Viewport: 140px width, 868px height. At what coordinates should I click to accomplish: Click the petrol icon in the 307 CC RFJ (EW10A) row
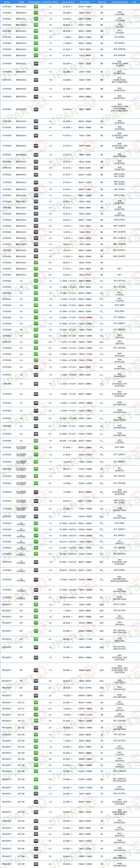coord(36,721)
